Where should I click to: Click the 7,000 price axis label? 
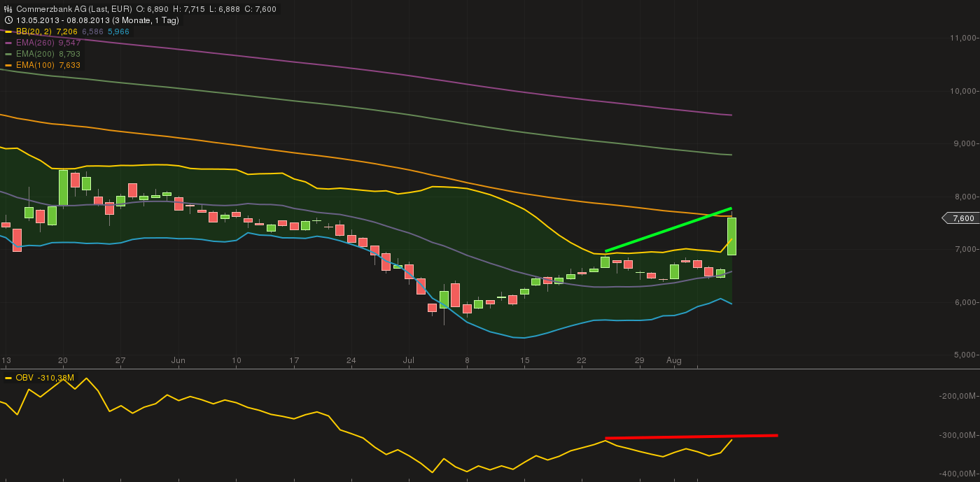pos(967,249)
